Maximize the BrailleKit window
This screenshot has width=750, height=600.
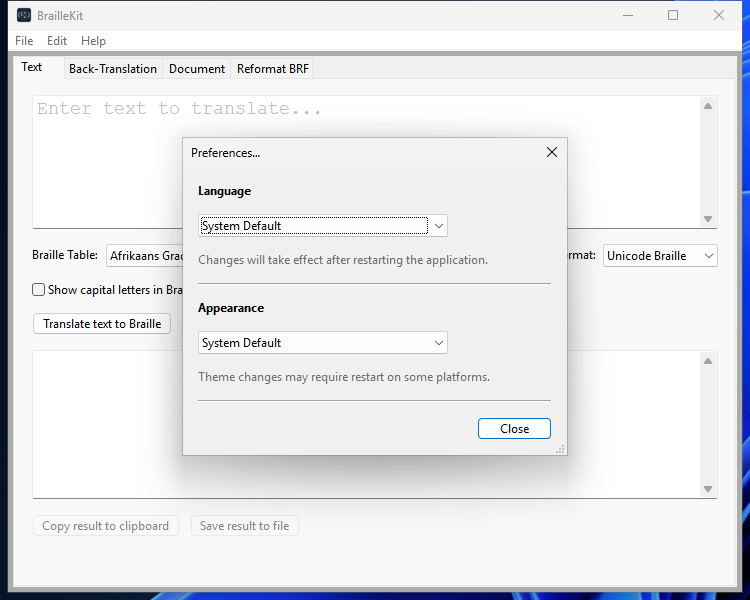point(673,15)
